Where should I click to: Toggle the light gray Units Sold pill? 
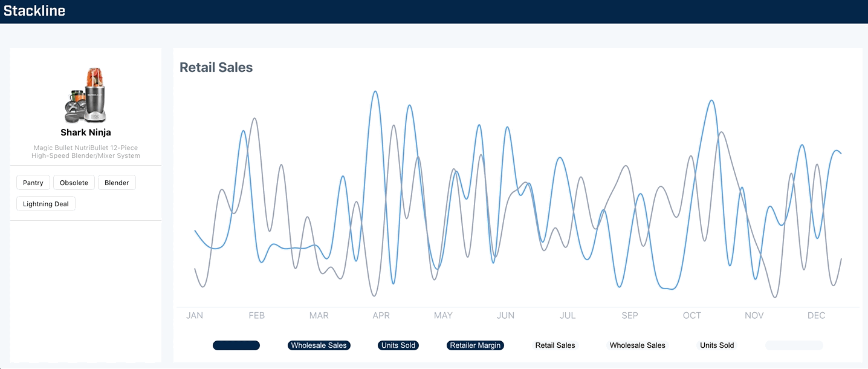coord(717,345)
